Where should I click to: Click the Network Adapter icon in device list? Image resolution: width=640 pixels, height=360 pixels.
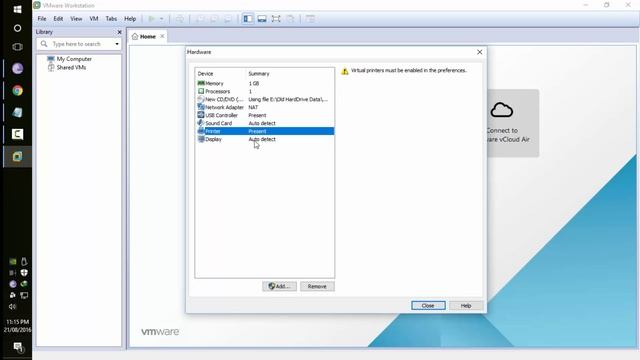tap(201, 107)
